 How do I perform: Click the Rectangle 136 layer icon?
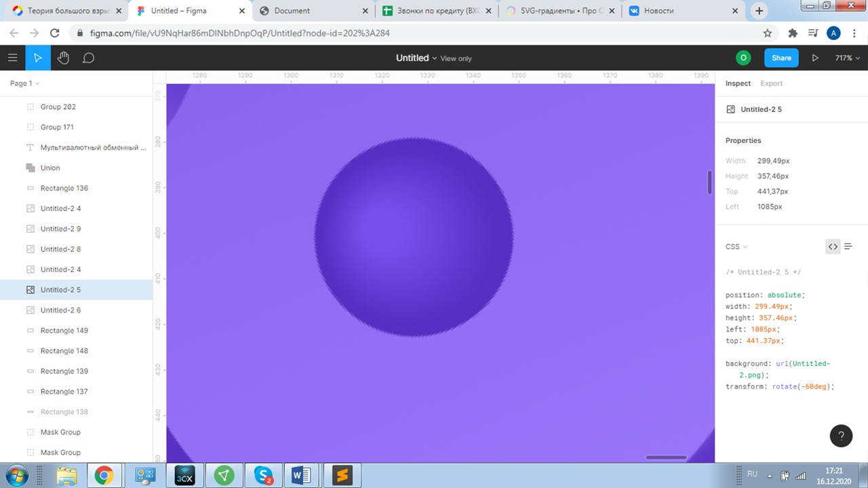click(x=30, y=188)
